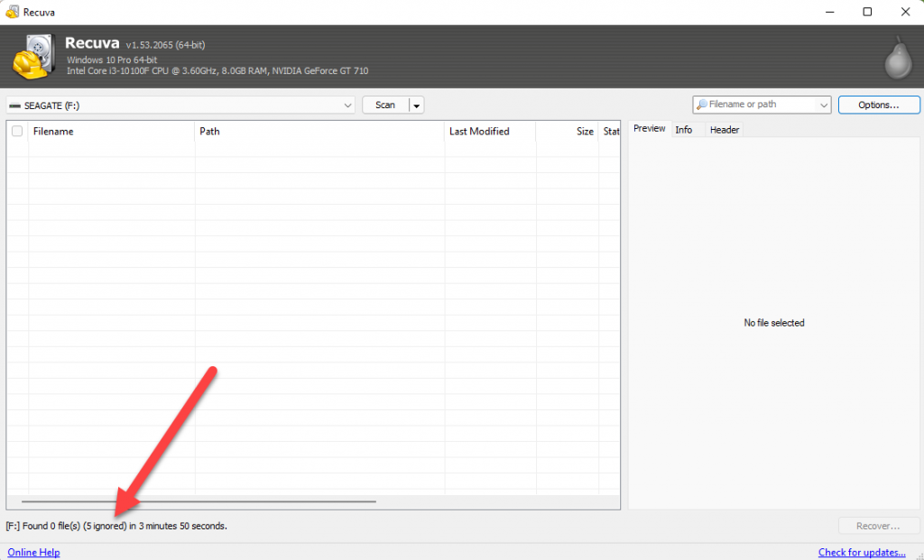
Task: Expand the Scan button's dropdown arrow
Action: click(416, 105)
